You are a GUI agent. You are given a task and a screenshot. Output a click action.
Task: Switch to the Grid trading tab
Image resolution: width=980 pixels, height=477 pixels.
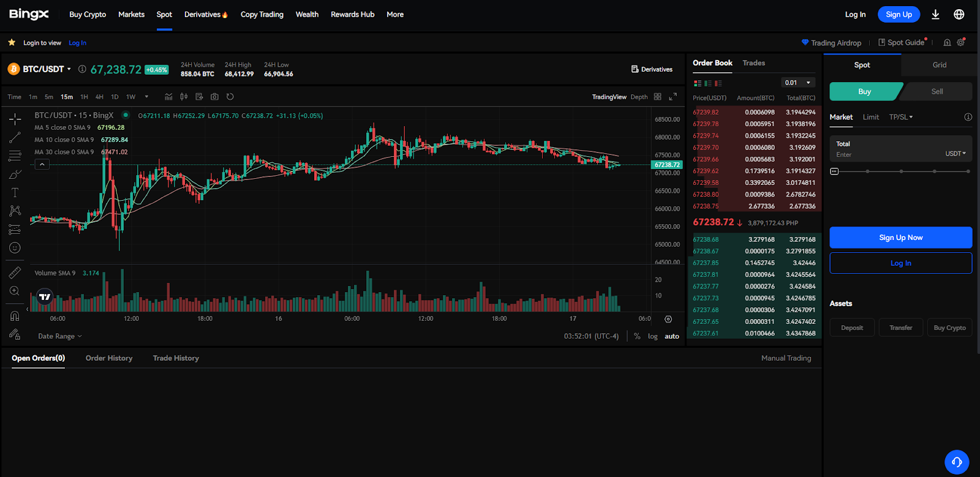click(x=940, y=65)
